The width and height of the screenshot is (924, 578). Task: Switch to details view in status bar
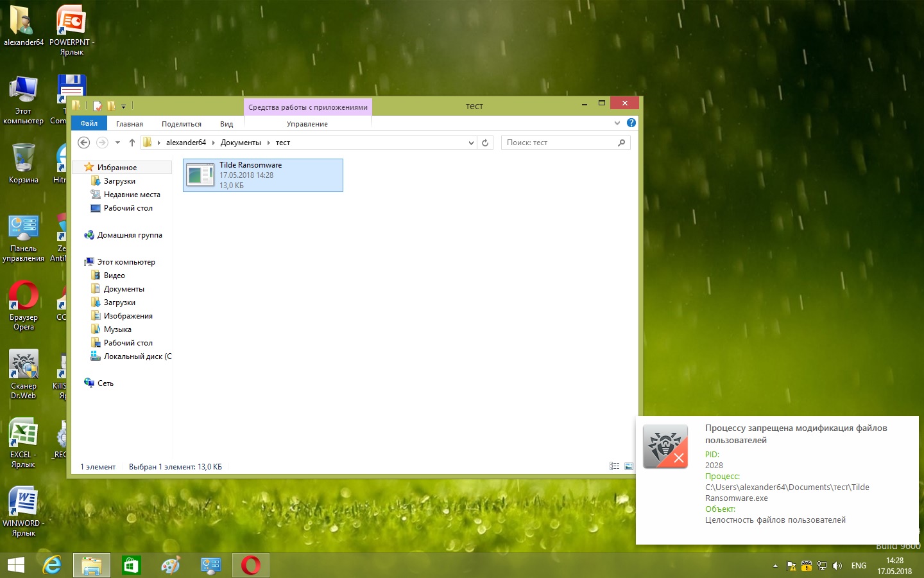614,466
